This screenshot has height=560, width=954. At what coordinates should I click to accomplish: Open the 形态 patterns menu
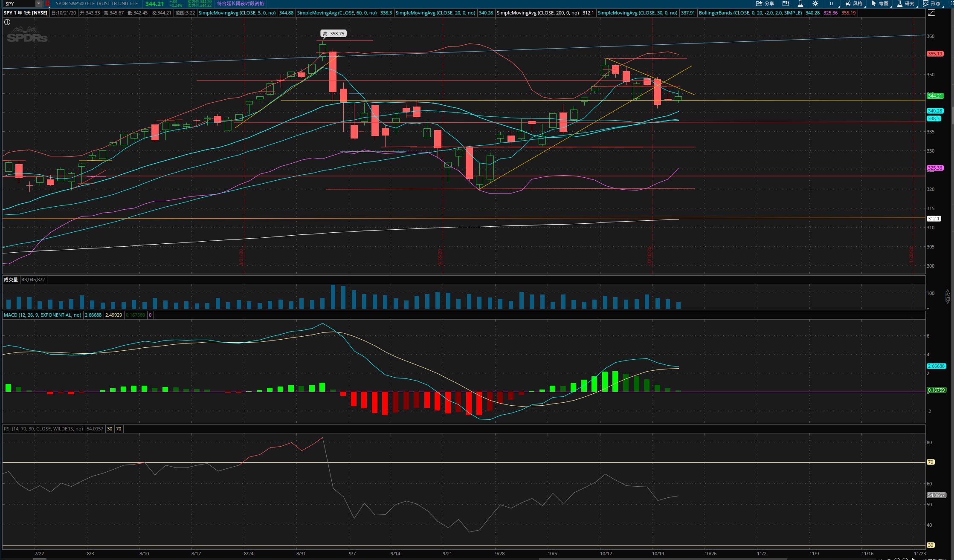click(932, 3)
